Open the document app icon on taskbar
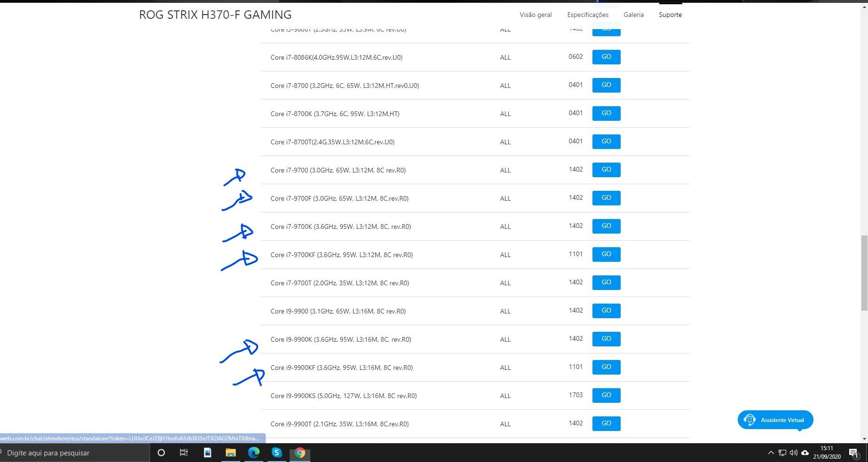Viewport: 868px width, 462px height. point(207,453)
